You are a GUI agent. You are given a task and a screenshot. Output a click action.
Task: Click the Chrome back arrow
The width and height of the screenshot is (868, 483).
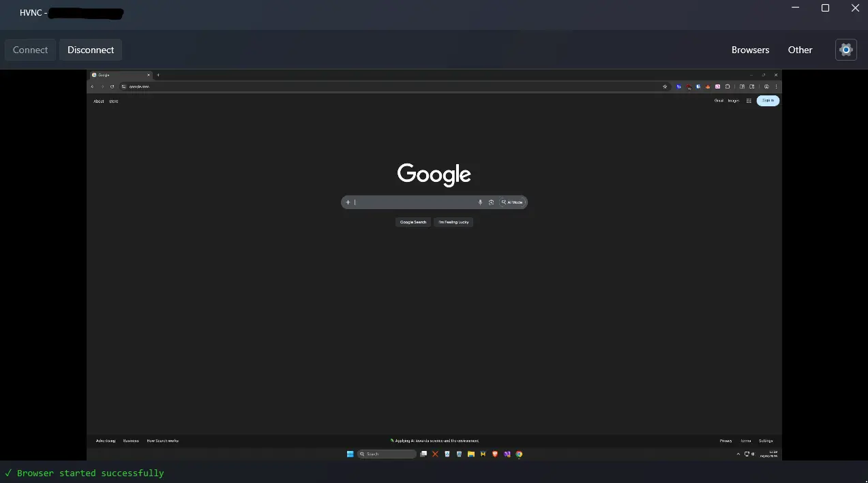pos(93,87)
